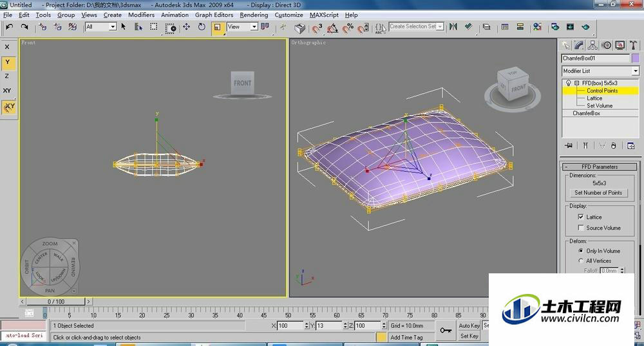The image size is (644, 346).
Task: Click Configure Modifier Sets icon
Action: point(631,145)
